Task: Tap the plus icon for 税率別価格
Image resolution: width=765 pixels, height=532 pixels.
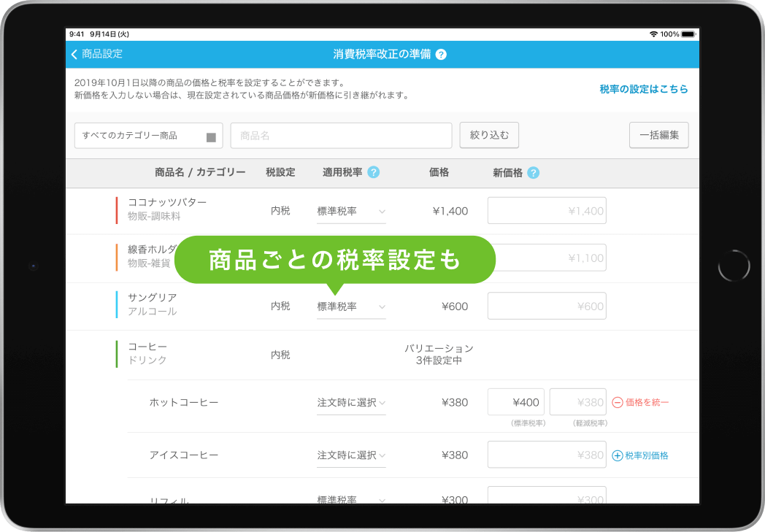Action: click(x=618, y=455)
